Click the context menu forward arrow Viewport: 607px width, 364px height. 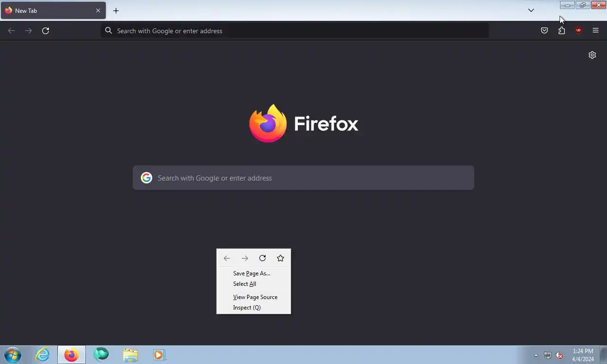coord(245,258)
